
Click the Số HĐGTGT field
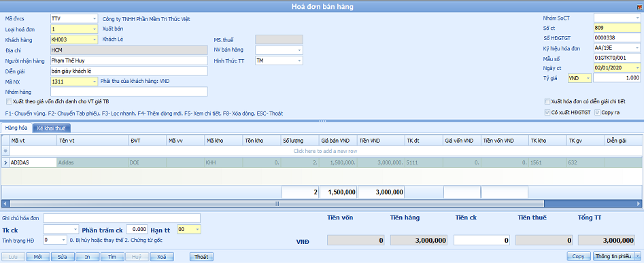[617, 38]
